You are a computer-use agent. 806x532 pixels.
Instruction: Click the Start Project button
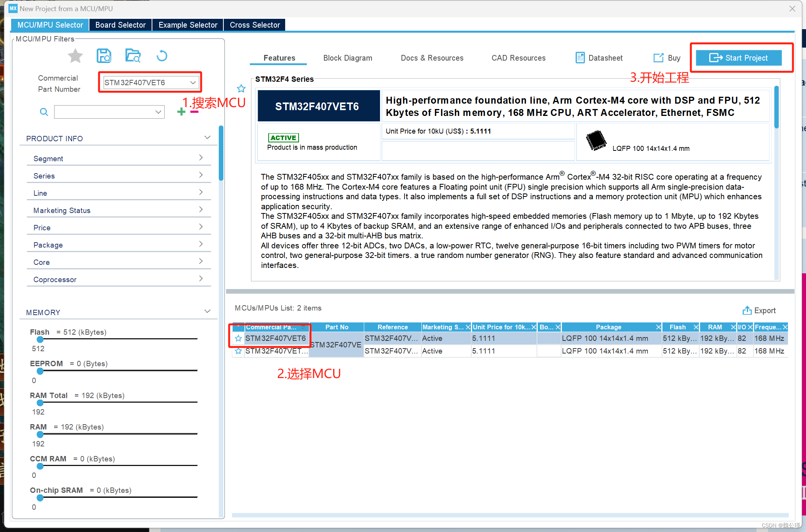coord(738,58)
